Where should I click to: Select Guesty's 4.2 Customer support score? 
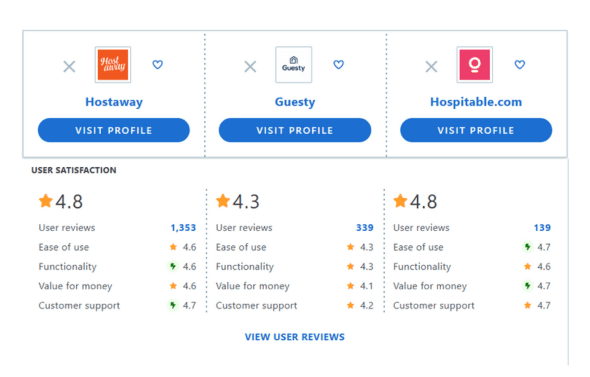(366, 305)
